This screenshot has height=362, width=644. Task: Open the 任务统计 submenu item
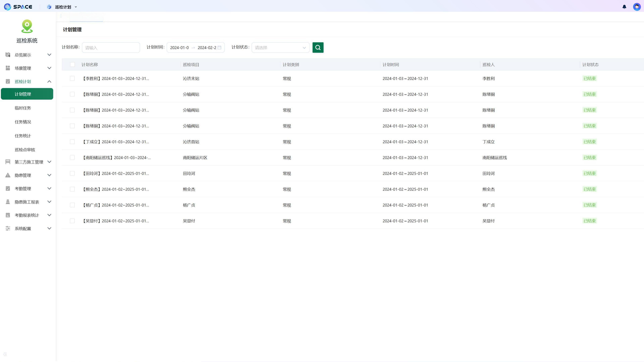(23, 136)
